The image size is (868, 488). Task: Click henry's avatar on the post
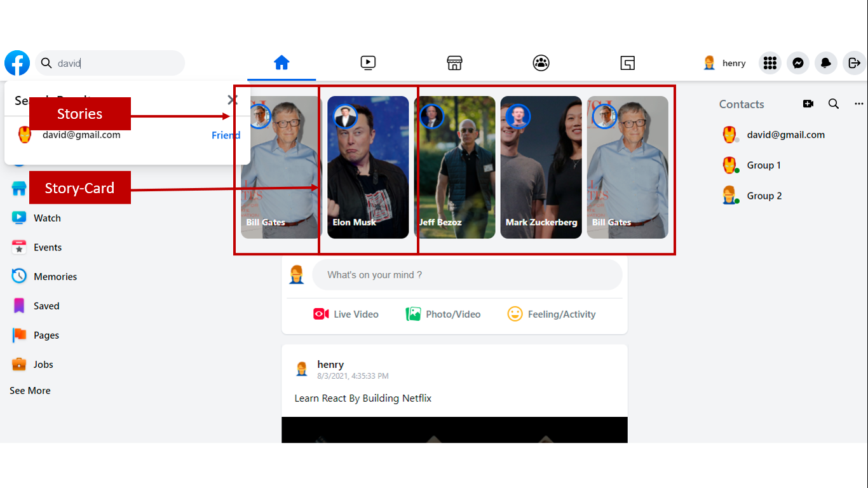(x=302, y=369)
